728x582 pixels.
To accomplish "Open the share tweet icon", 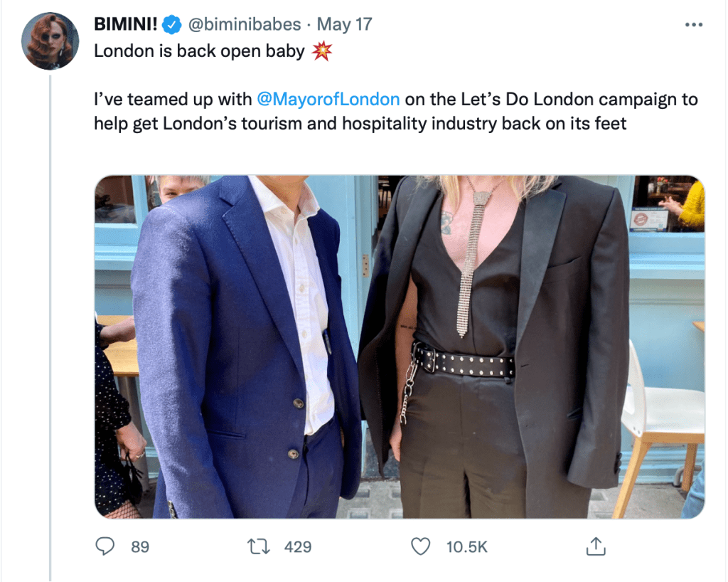I will click(x=595, y=546).
